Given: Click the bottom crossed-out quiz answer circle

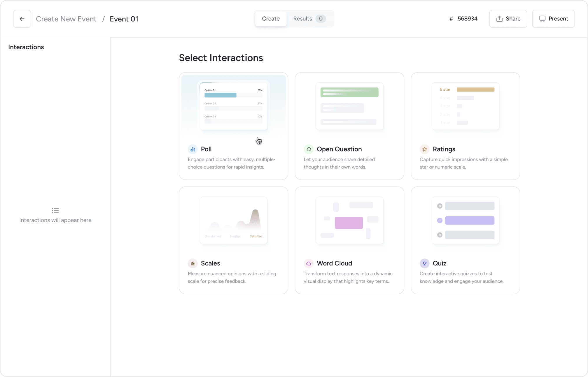Looking at the screenshot, I should [440, 235].
